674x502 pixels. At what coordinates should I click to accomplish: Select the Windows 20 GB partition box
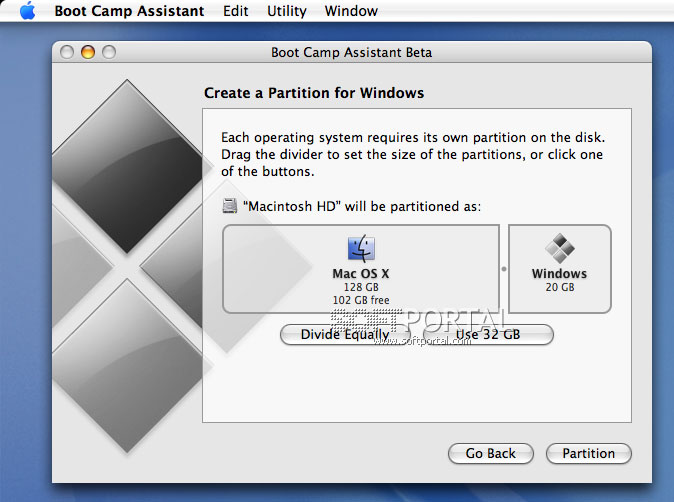tap(560, 269)
